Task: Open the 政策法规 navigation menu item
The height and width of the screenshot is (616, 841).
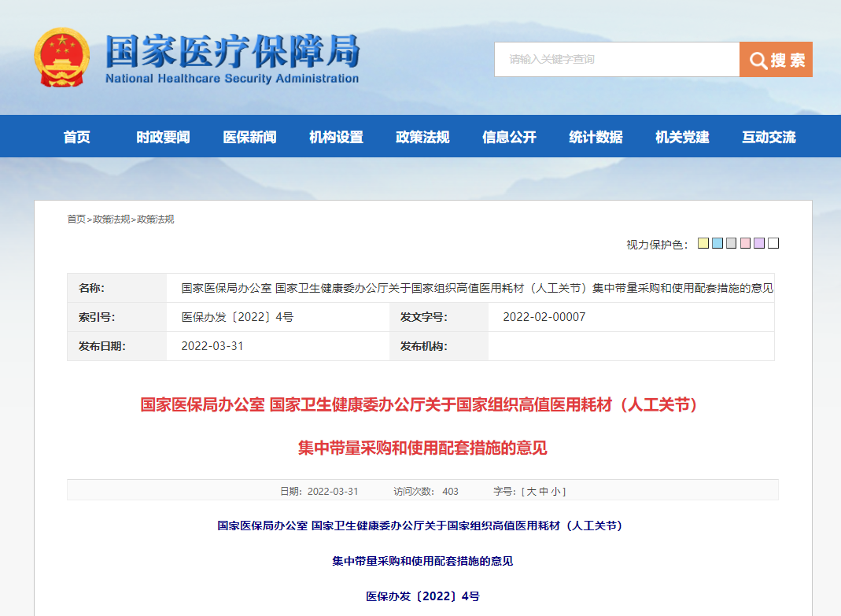Action: click(421, 136)
